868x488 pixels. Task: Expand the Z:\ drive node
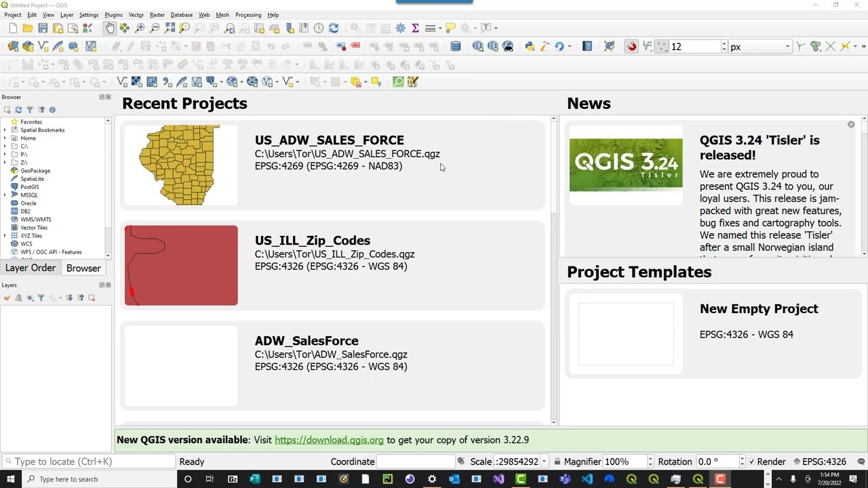(x=5, y=163)
